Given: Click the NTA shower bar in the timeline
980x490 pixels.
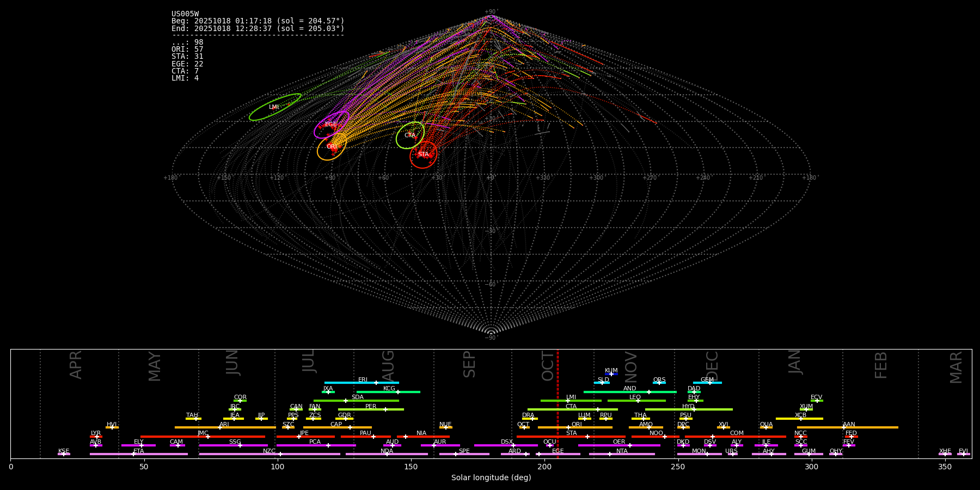Looking at the screenshot, I should (x=622, y=454).
